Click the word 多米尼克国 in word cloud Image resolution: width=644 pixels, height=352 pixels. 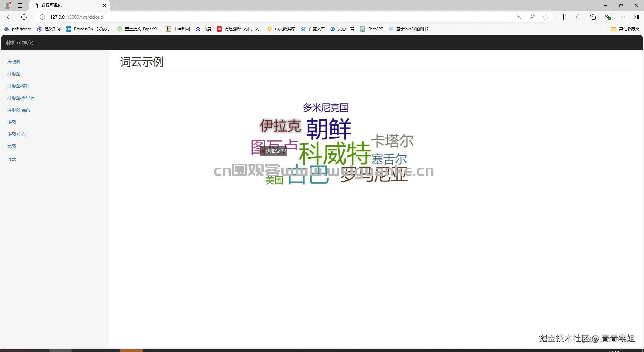pyautogui.click(x=326, y=108)
